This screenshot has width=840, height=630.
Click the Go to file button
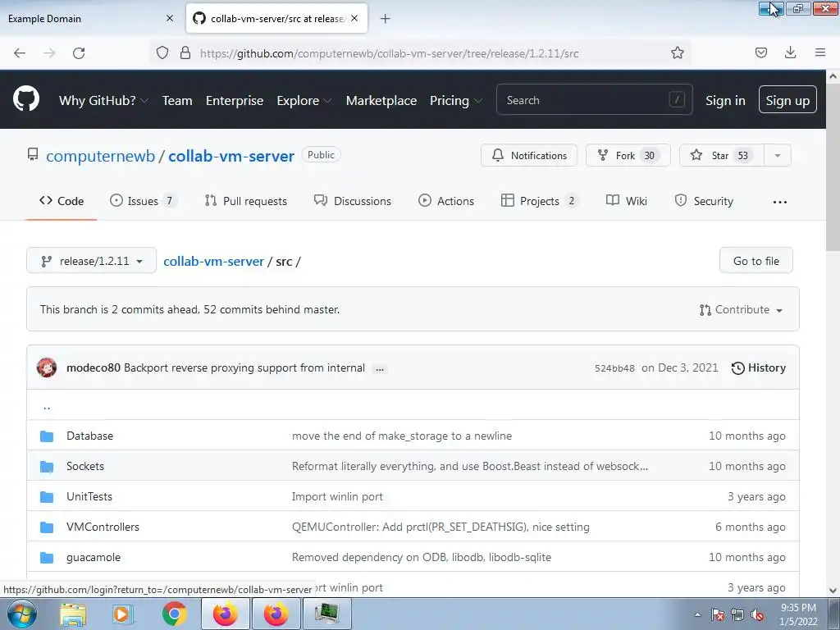coord(756,261)
